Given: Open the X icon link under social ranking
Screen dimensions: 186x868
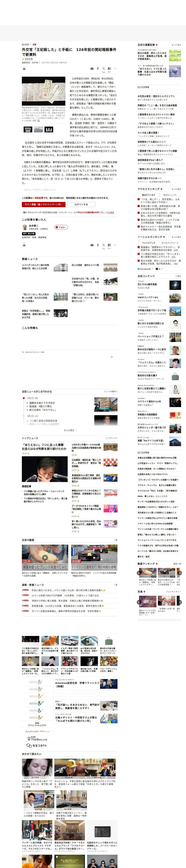Looking at the screenshot, I should 159,269.
